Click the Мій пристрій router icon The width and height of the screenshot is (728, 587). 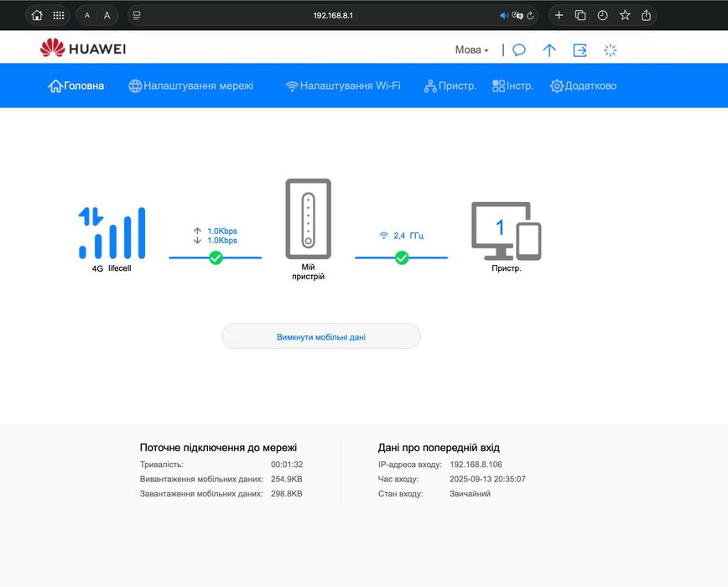coord(309,219)
